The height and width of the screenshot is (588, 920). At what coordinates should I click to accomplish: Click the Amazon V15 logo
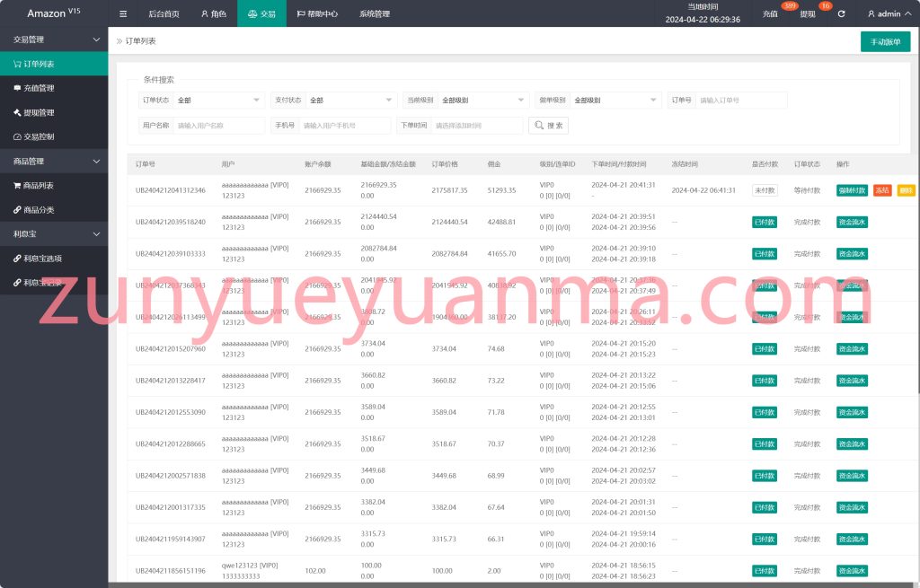click(53, 13)
